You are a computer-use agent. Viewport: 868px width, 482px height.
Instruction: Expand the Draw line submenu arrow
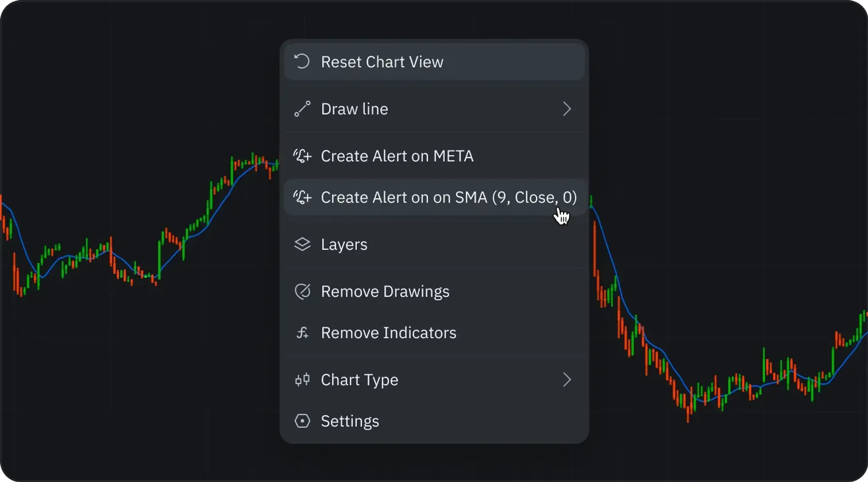[567, 109]
